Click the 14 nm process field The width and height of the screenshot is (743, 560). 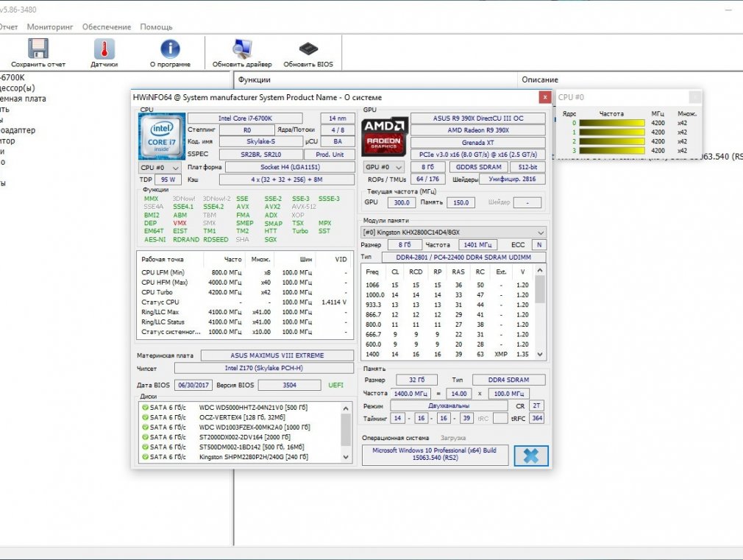click(x=338, y=118)
